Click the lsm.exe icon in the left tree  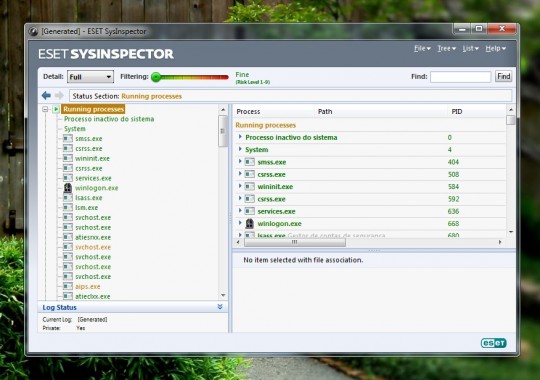(x=68, y=207)
